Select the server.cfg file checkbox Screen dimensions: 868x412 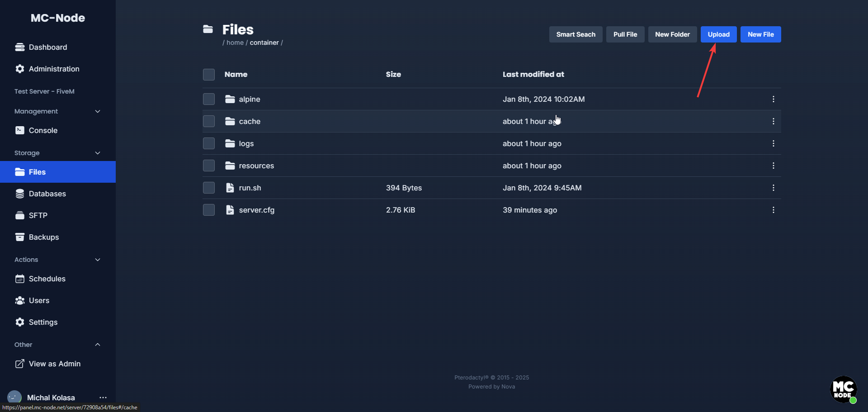click(209, 210)
